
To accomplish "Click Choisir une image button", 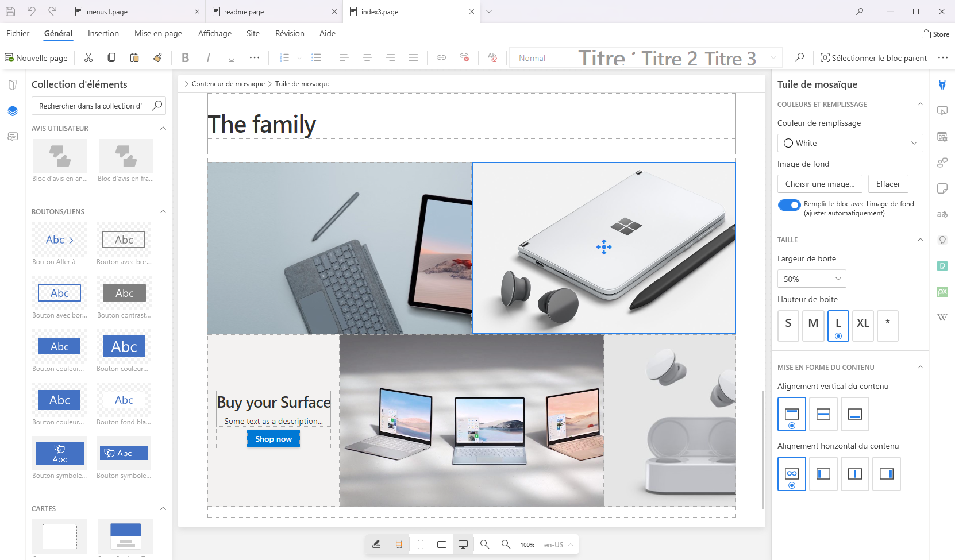I will [820, 184].
